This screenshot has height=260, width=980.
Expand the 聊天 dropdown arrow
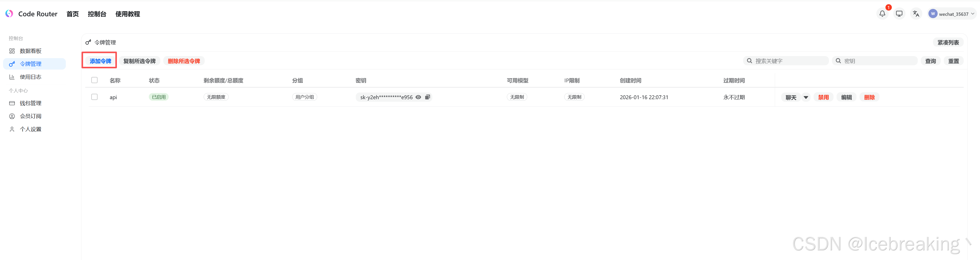pyautogui.click(x=806, y=97)
